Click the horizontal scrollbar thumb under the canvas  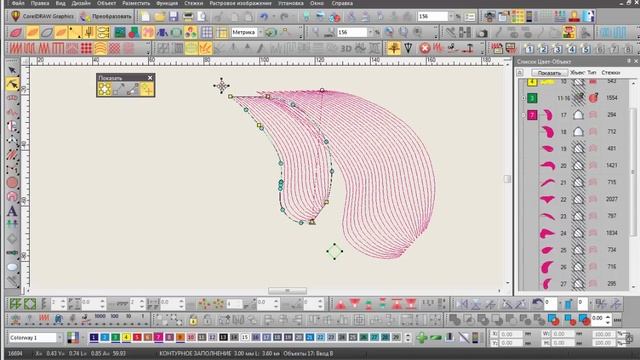[287, 291]
